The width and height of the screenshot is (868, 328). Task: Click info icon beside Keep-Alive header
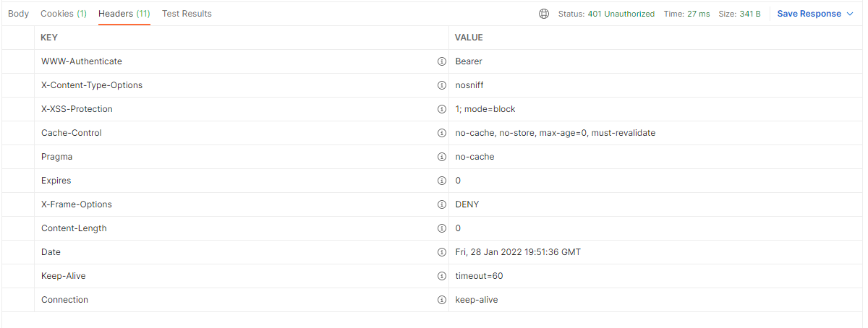[x=441, y=276]
